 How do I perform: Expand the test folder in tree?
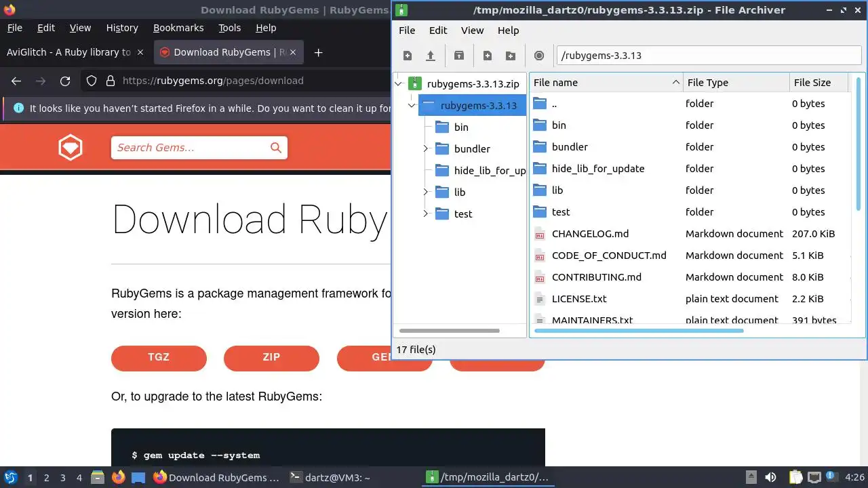point(426,214)
